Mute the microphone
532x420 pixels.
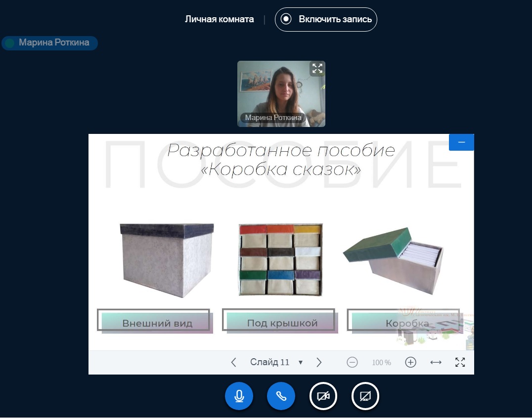[x=239, y=396]
